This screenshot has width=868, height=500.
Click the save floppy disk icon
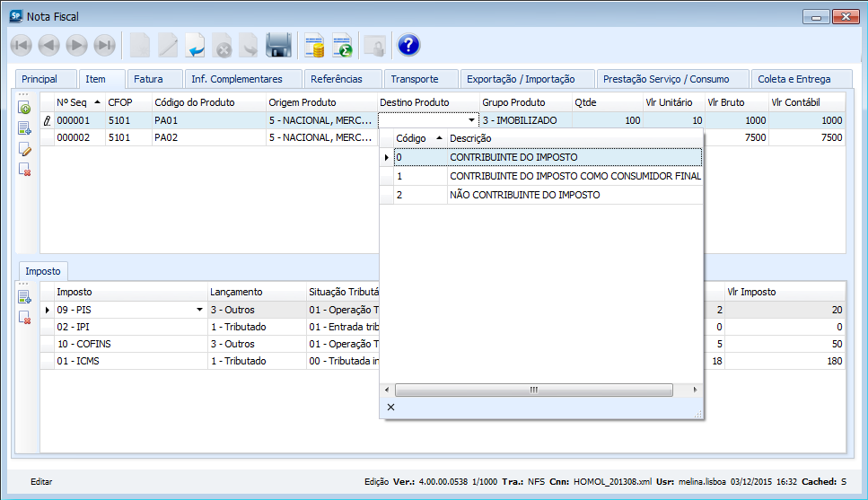click(x=278, y=45)
